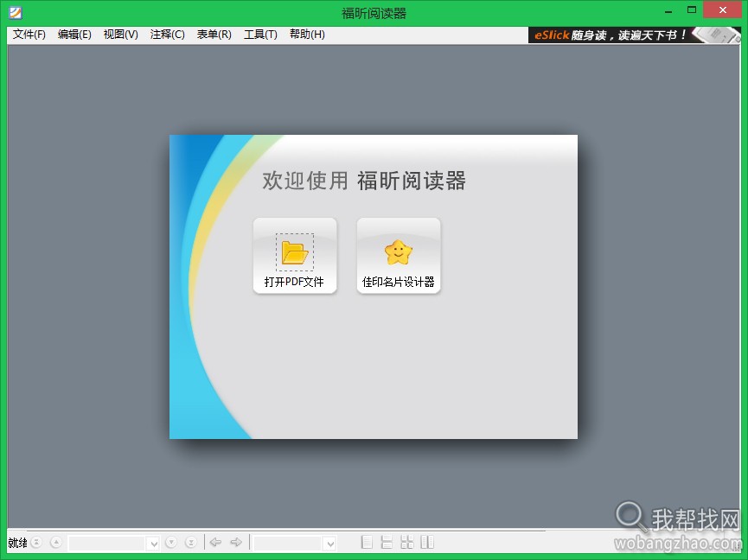748x560 pixels.
Task: Select the side-by-side columns layout icon
Action: coord(427,542)
